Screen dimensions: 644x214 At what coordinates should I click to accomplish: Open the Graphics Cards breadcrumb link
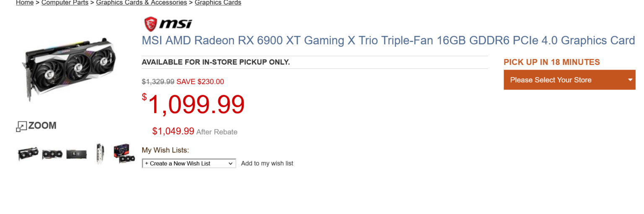click(218, 3)
